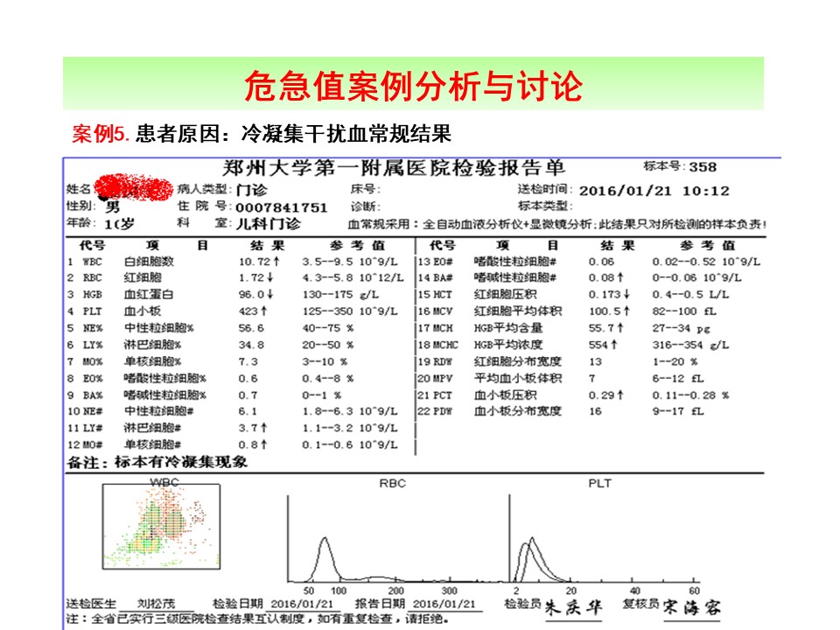
Task: Click the item name "血小板" in row 4
Action: click(x=143, y=311)
